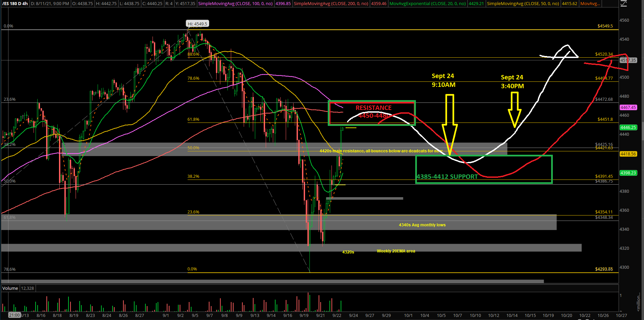Image resolution: width=644 pixels, height=320 pixels.
Task: Select the Weekly 20EMA area label
Action: tap(396, 251)
